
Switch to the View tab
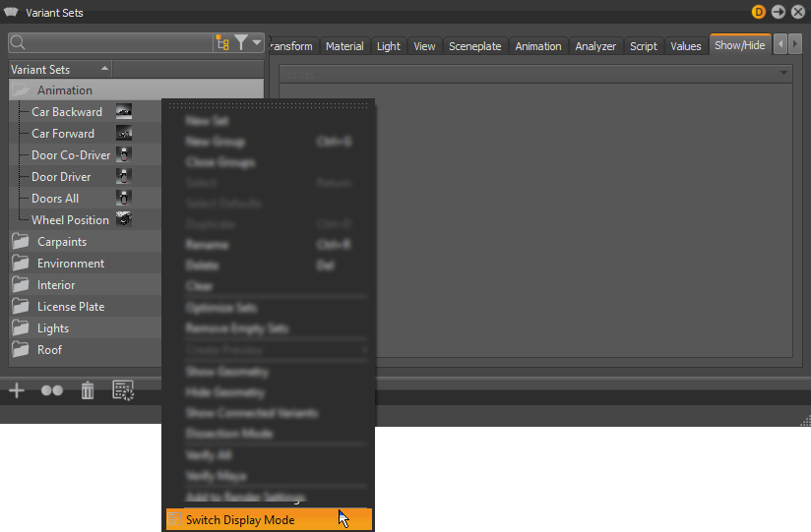click(424, 46)
